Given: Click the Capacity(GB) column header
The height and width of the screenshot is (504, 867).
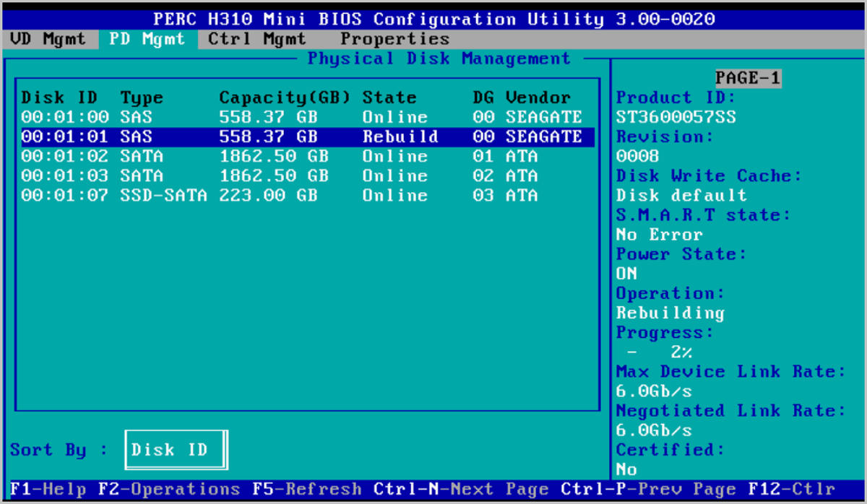Looking at the screenshot, I should click(x=285, y=97).
